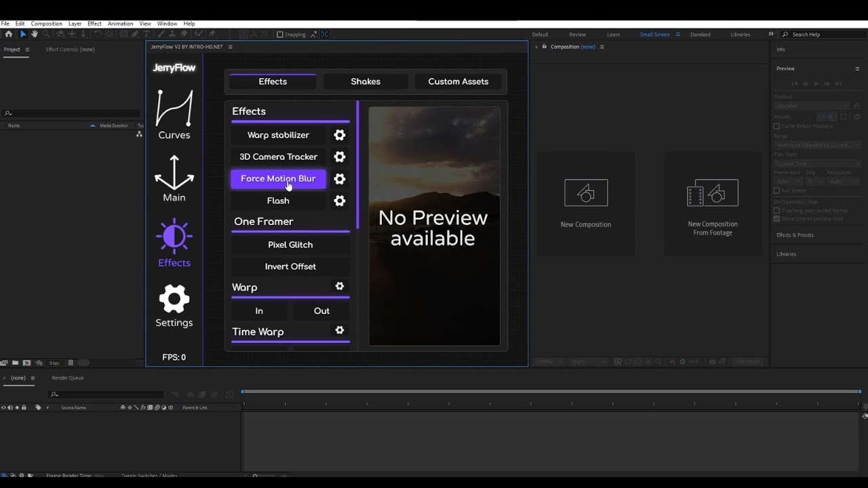Open the Composition menu in menu bar

[x=46, y=24]
